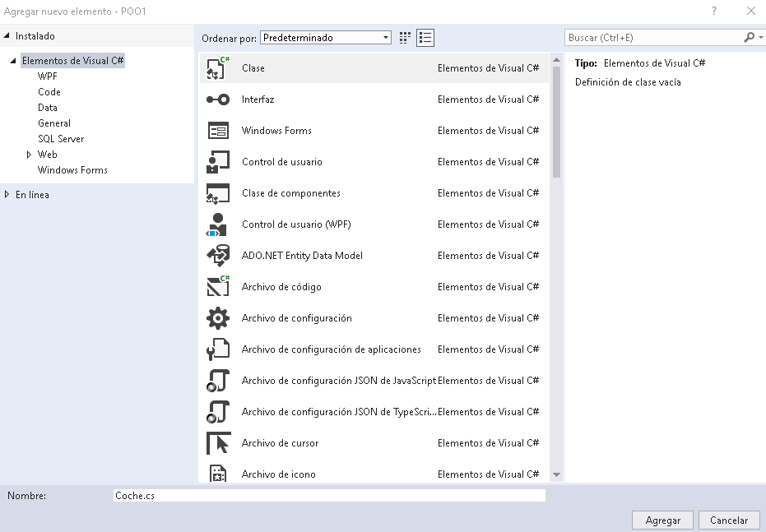Pick the JSON de JavaScript config icon
This screenshot has width=766, height=532.
[x=218, y=381]
